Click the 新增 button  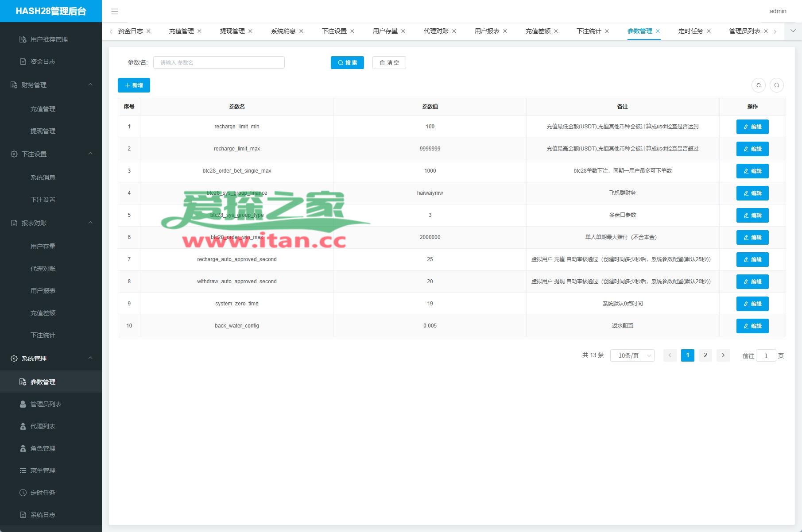click(x=134, y=85)
